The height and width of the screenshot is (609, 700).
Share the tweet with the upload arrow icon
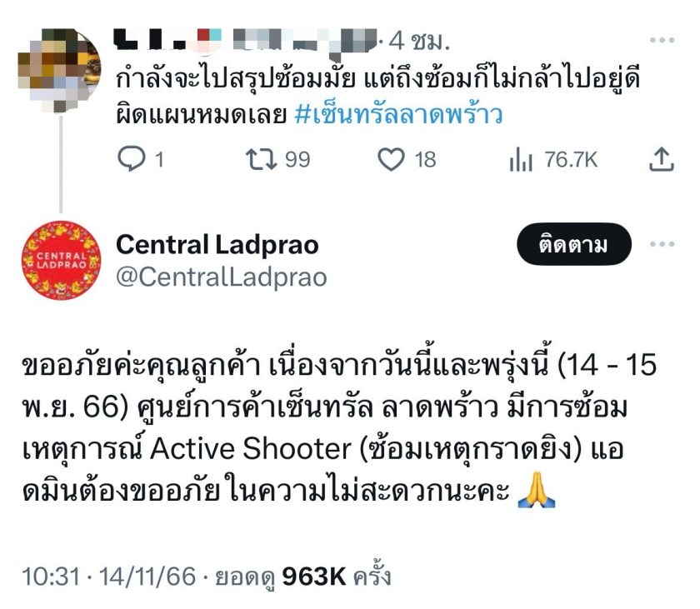[x=661, y=159]
